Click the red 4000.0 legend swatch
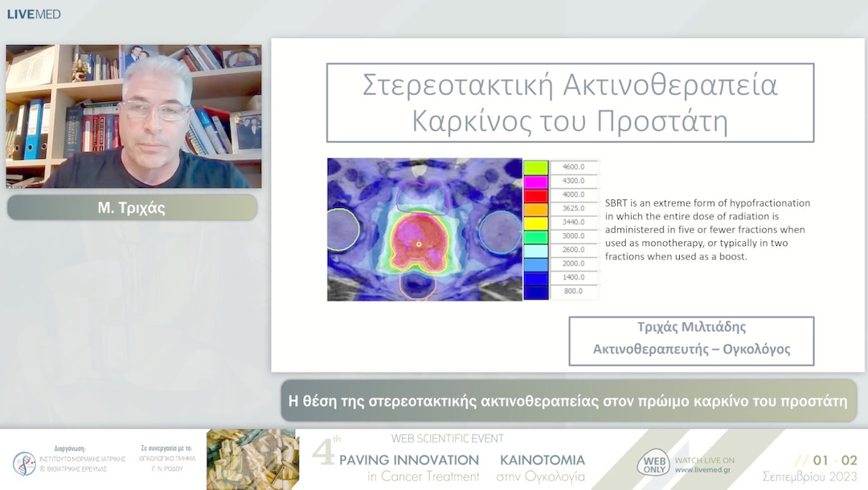The width and height of the screenshot is (868, 490). (x=536, y=195)
